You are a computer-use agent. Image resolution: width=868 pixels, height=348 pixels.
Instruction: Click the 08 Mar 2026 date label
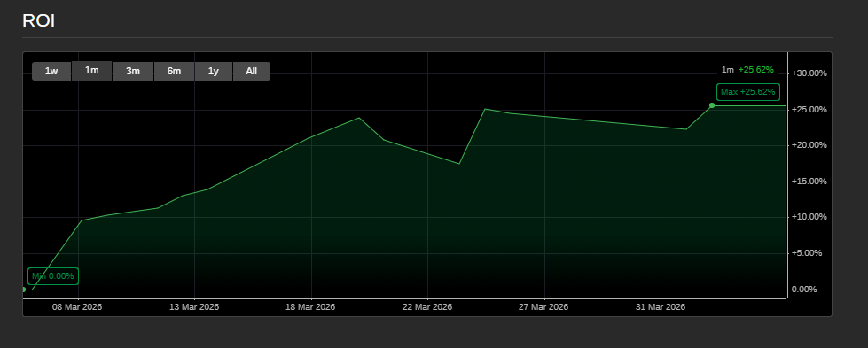77,307
